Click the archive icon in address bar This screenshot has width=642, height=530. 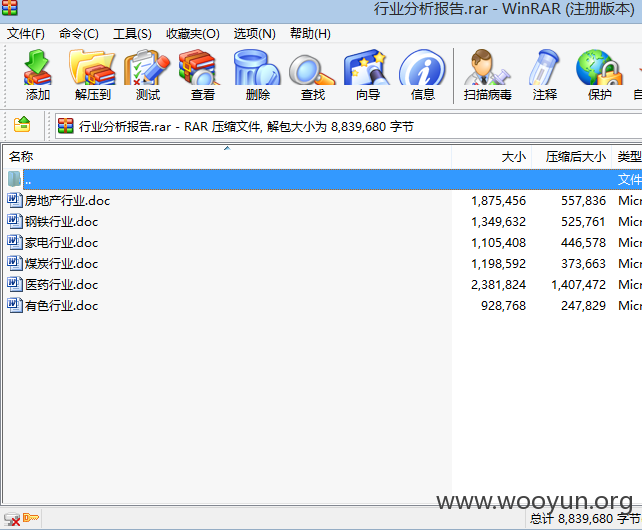(66, 126)
